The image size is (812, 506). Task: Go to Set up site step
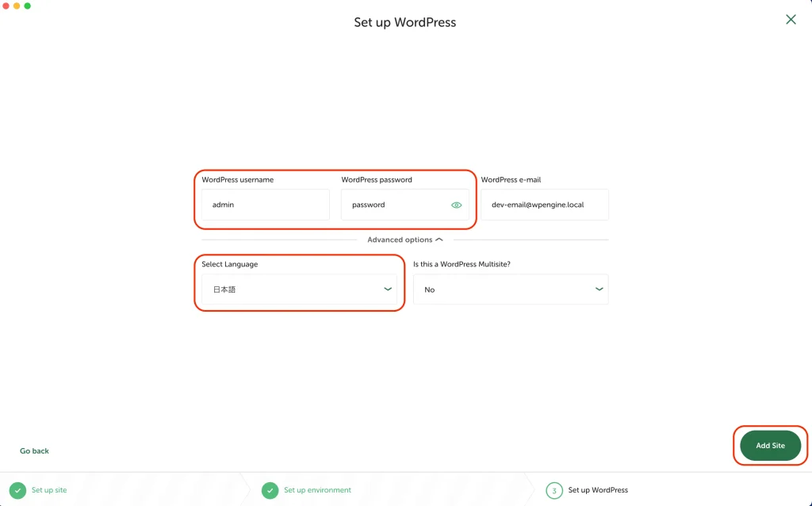point(49,490)
